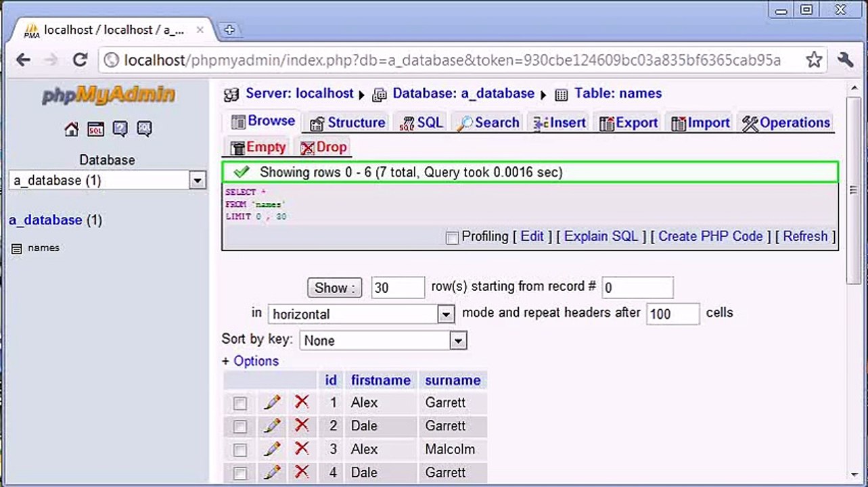868x487 pixels.
Task: Reload the page with refresh icon
Action: pyautogui.click(x=80, y=60)
